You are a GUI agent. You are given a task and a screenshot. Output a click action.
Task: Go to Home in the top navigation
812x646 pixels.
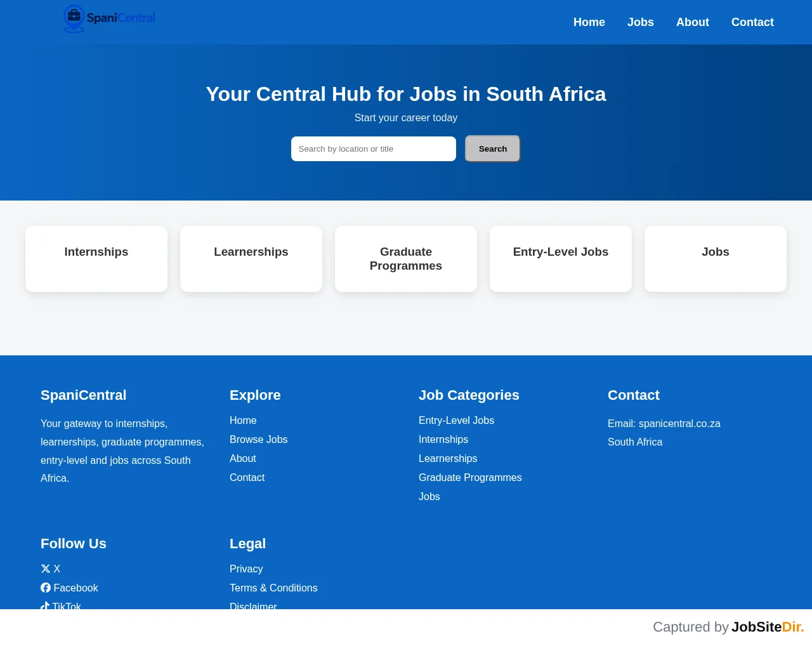click(x=589, y=22)
